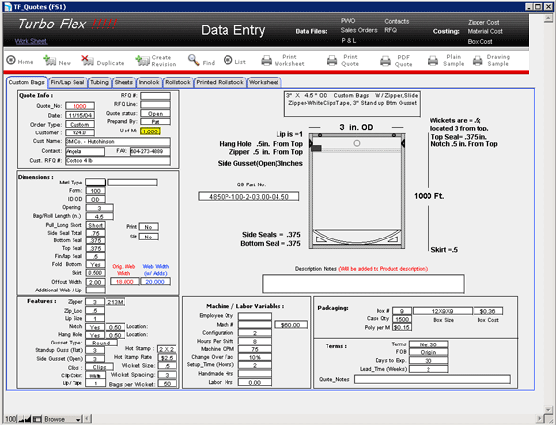This screenshot has height=425, width=556.
Task: Open Material Cost costing link
Action: (x=485, y=31)
